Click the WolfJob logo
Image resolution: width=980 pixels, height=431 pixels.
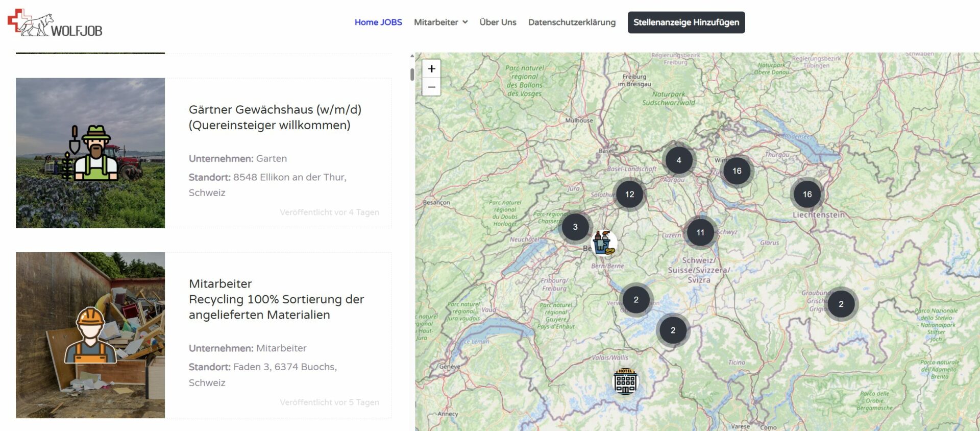[x=55, y=23]
